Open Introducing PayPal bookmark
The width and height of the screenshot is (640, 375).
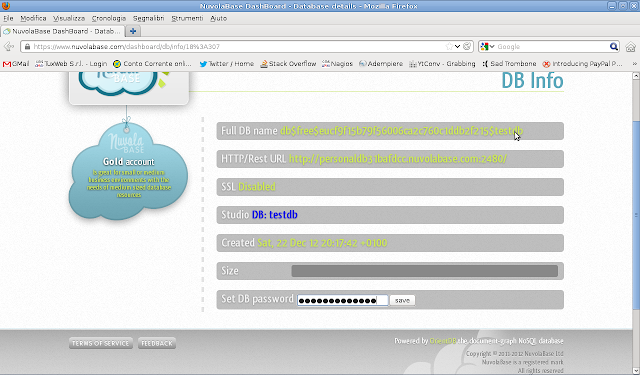pyautogui.click(x=582, y=64)
